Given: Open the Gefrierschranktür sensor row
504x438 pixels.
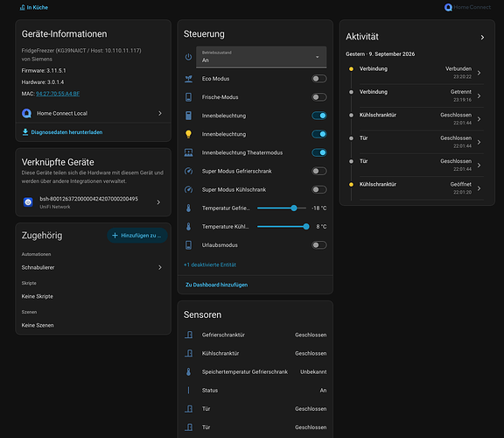Looking at the screenshot, I should click(255, 335).
